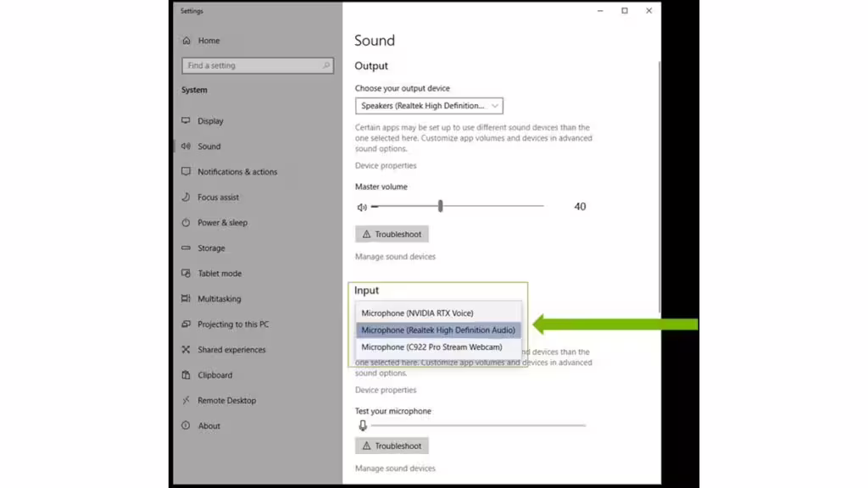
Task: Select the Clipboard icon
Action: coord(186,375)
